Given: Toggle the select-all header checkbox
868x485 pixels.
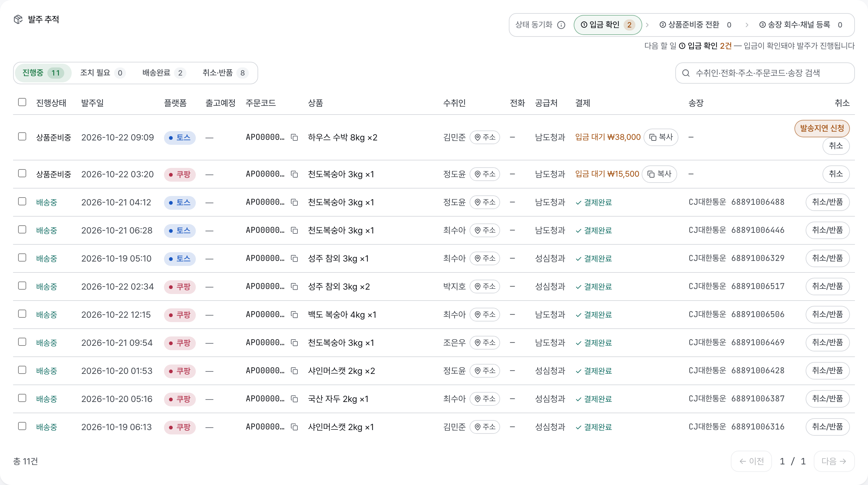Looking at the screenshot, I should (x=22, y=102).
